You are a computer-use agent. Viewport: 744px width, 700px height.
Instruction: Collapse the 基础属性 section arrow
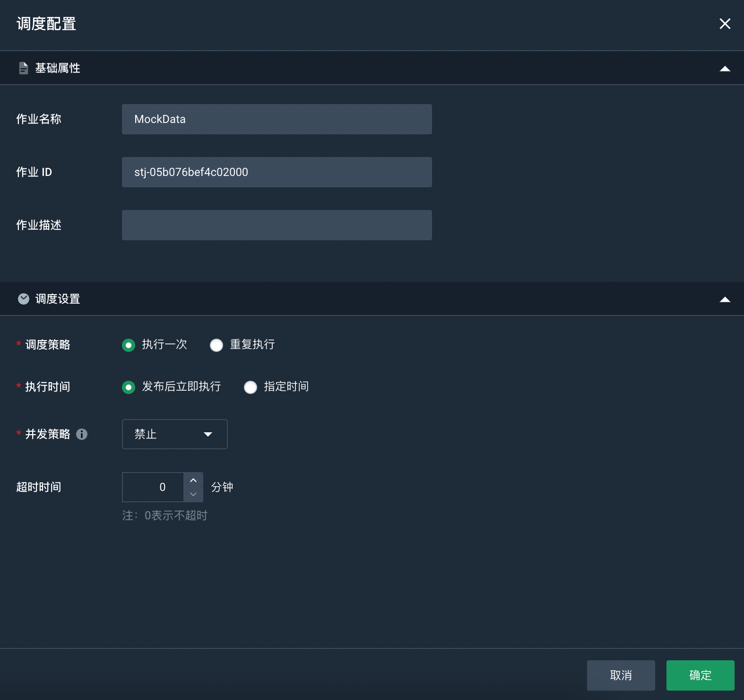tap(725, 69)
